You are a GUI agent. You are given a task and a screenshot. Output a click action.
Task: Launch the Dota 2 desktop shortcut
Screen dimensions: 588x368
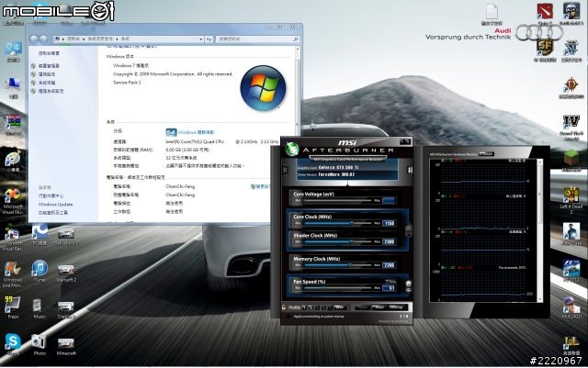[x=545, y=15]
